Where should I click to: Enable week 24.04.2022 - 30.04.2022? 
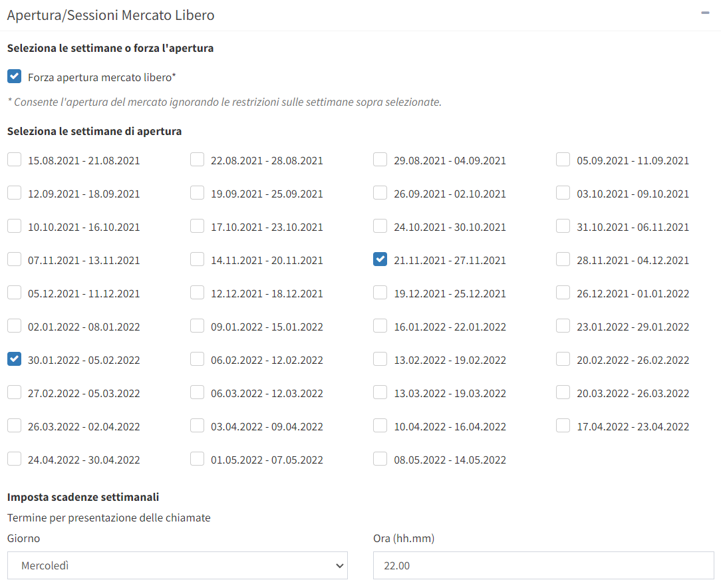(x=14, y=459)
